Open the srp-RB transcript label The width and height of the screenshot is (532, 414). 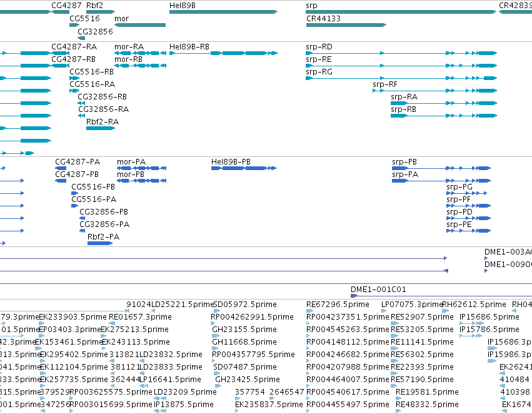403,109
